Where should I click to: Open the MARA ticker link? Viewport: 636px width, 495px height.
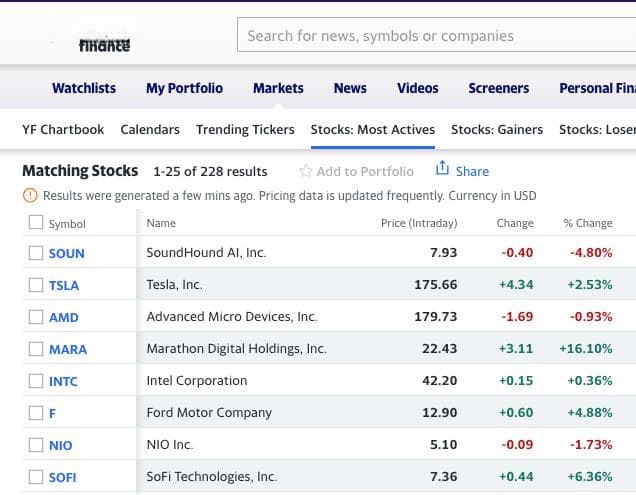(x=68, y=349)
